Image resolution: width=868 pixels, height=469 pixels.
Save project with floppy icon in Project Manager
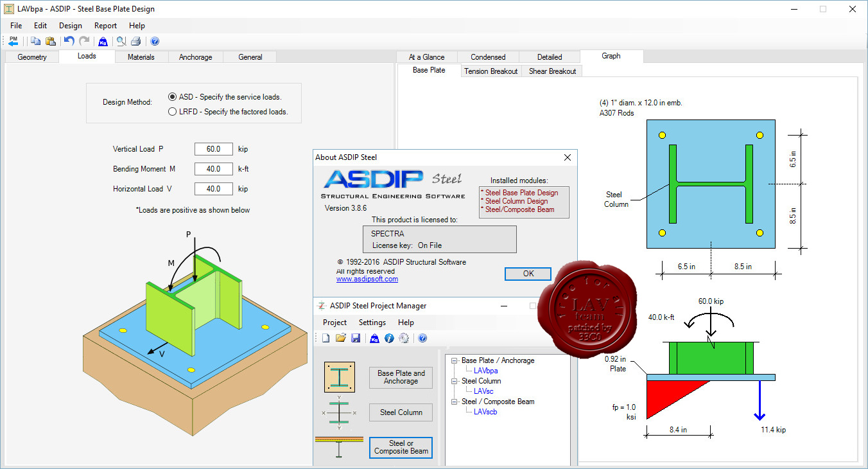click(x=356, y=338)
